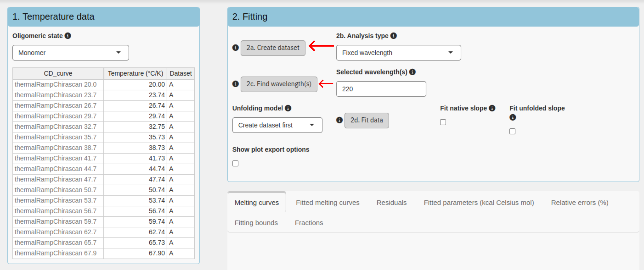Tick the Show plot export options checkbox

tap(235, 163)
